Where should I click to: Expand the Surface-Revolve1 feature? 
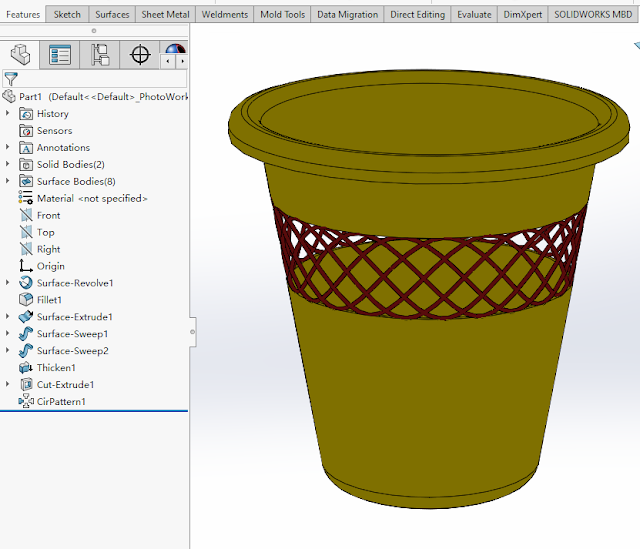pos(8,283)
